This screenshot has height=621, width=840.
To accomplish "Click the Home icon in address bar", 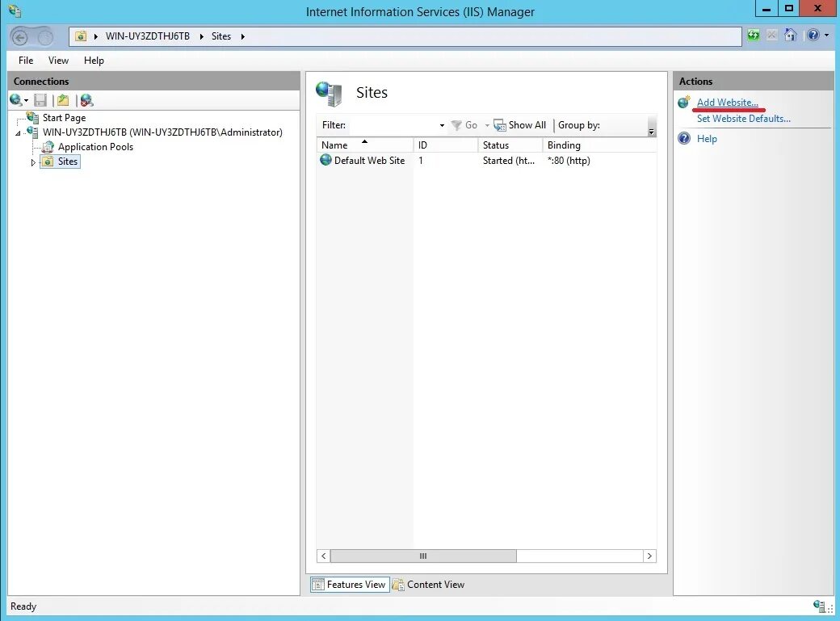I will point(790,36).
